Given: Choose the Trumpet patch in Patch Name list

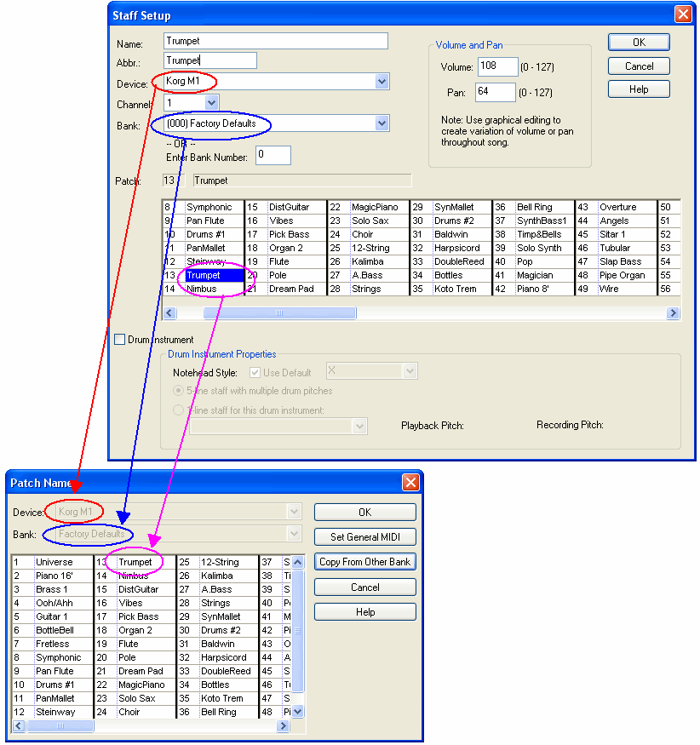Looking at the screenshot, I should click(136, 562).
